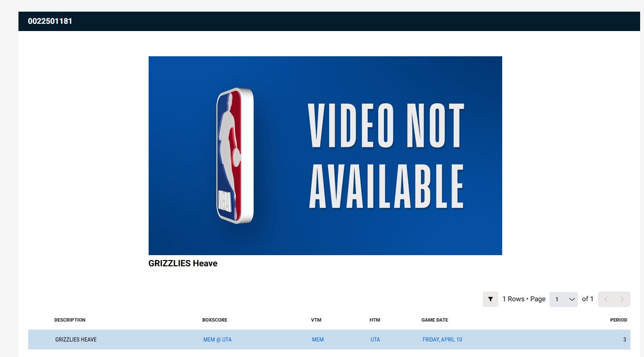Select the GRIZZLIES HEAVE description cell

coord(76,340)
